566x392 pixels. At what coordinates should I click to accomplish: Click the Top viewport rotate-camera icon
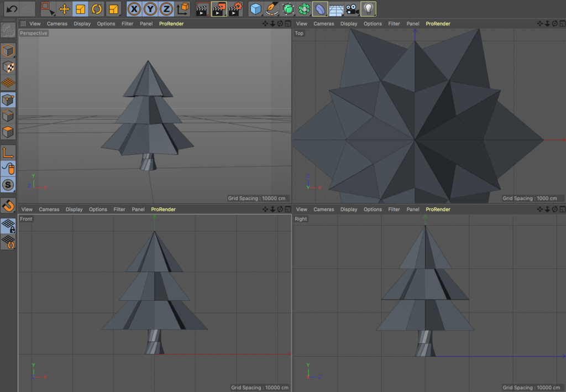tap(554, 23)
